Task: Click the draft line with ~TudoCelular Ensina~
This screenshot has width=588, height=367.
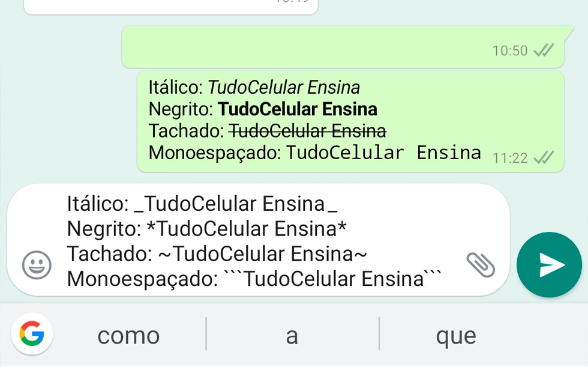Action: click(217, 254)
